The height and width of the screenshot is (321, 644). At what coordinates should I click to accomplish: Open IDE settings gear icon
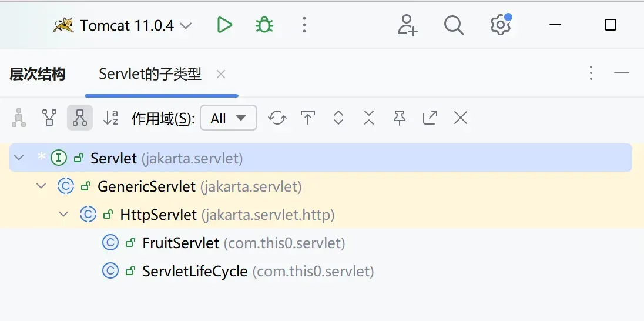(x=500, y=25)
